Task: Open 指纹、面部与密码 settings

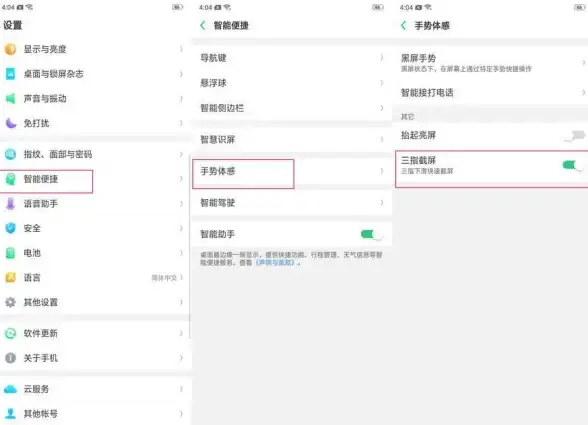Action: click(96, 154)
